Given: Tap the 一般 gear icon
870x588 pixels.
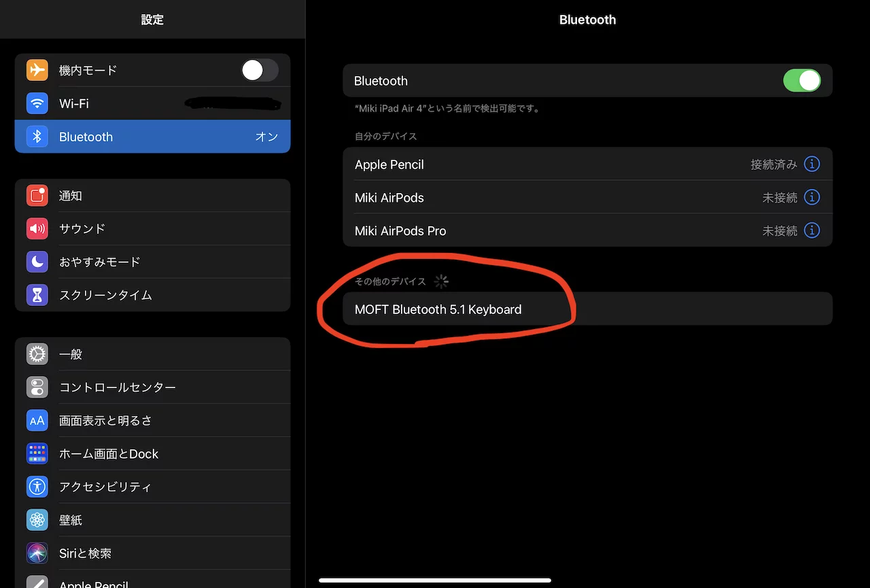Looking at the screenshot, I should [37, 354].
